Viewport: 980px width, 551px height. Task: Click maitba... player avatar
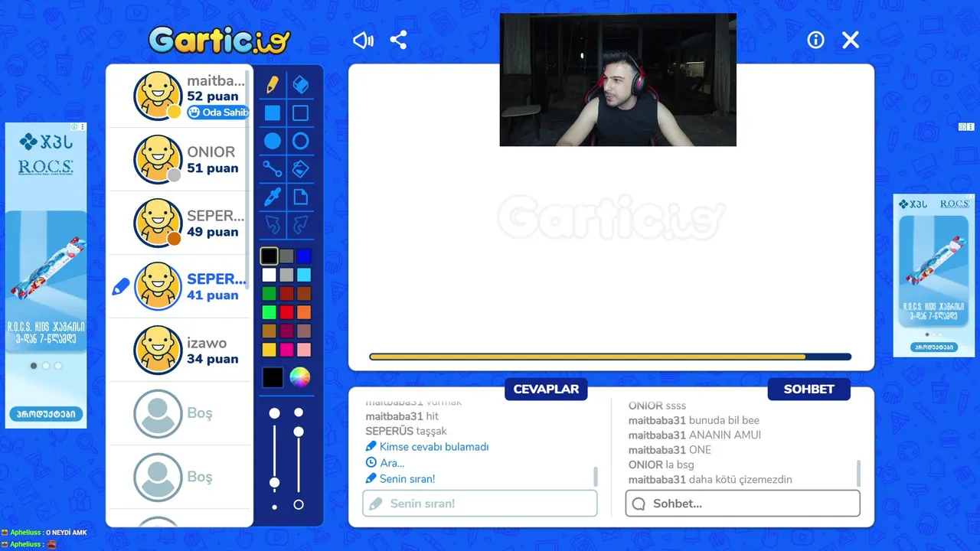pyautogui.click(x=158, y=96)
